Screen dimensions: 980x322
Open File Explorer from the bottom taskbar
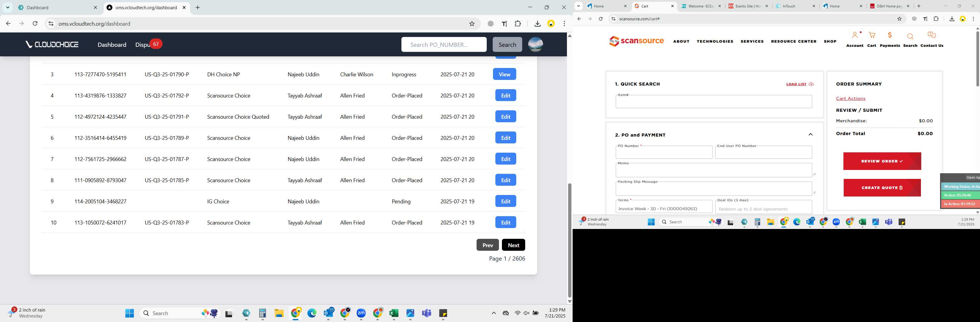tap(279, 313)
